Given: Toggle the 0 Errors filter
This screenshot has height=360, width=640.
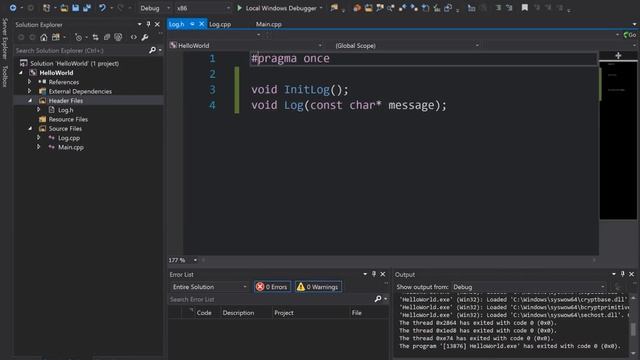Looking at the screenshot, I should 272,287.
